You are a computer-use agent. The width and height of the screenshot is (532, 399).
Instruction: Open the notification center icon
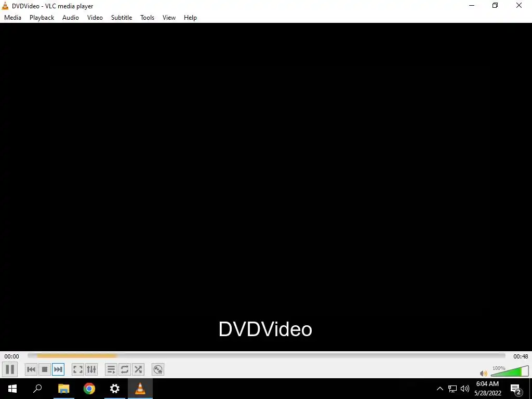(515, 389)
